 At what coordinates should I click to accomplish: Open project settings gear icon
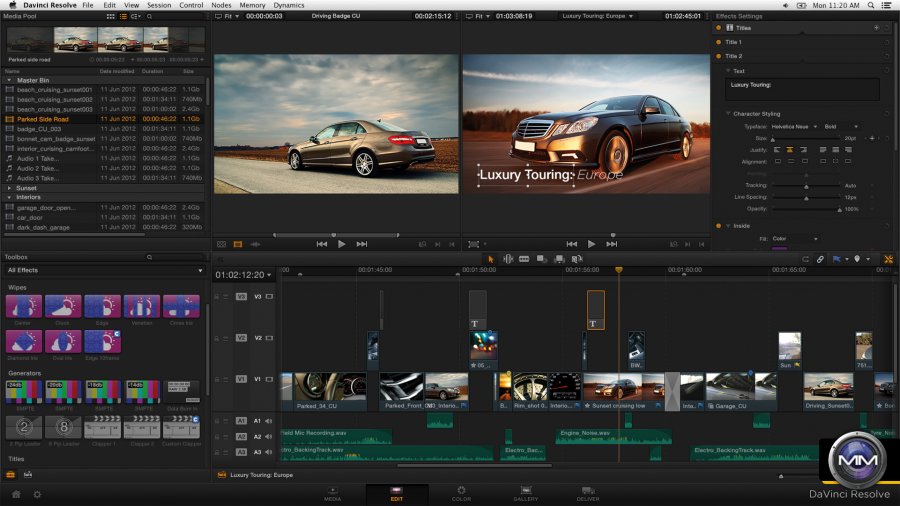(x=37, y=494)
